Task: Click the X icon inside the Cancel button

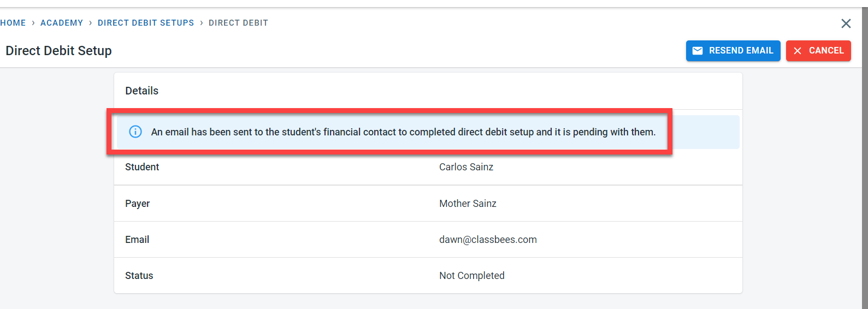Action: [x=798, y=51]
